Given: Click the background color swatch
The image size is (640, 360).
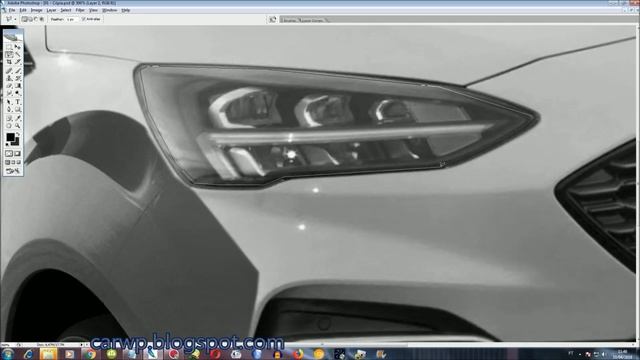Looking at the screenshot, I should click(x=16, y=143).
